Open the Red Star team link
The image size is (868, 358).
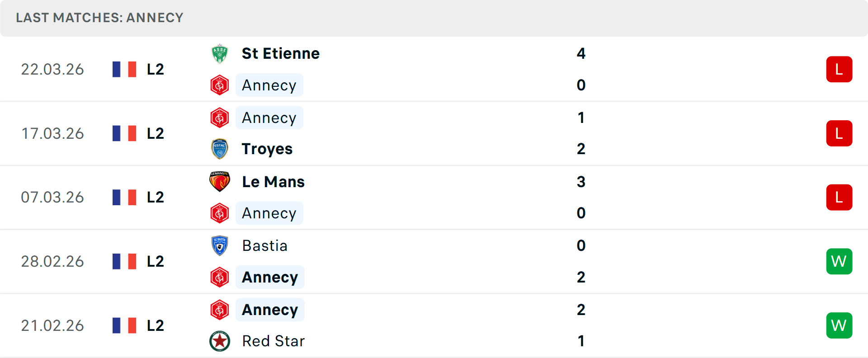pos(273,341)
